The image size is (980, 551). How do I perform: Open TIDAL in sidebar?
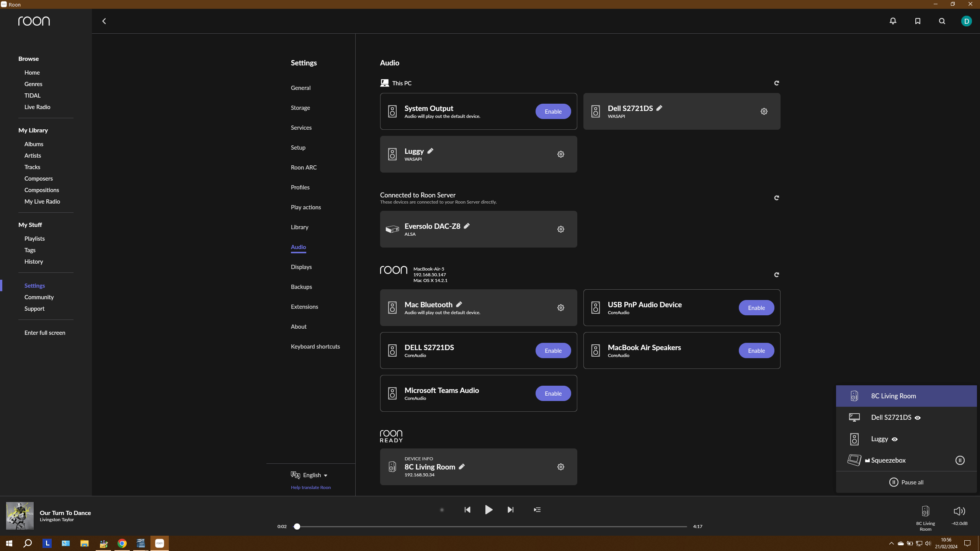[32, 95]
